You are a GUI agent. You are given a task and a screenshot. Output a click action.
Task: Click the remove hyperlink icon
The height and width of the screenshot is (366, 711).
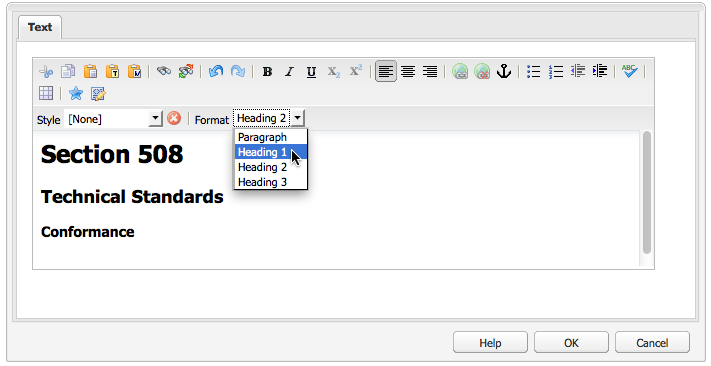click(482, 72)
